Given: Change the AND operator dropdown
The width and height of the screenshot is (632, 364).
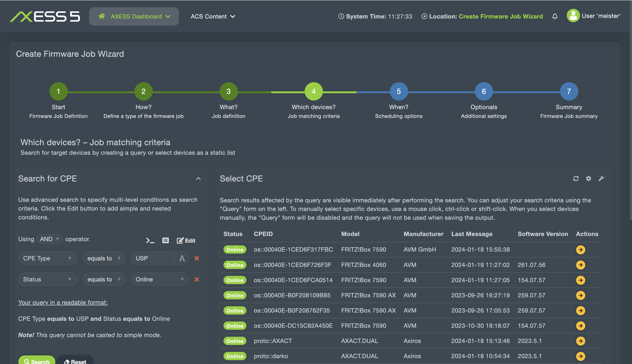Looking at the screenshot, I should coord(49,239).
